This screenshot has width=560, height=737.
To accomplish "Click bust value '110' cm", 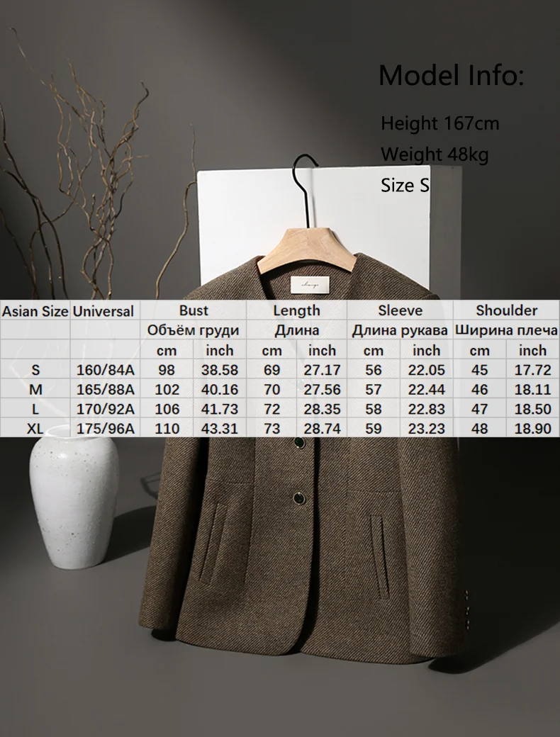I will [167, 429].
